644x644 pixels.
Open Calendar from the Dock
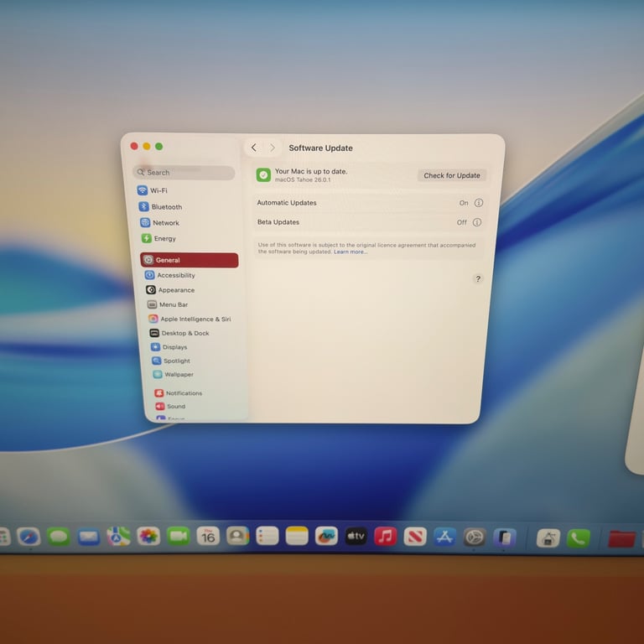(208, 536)
